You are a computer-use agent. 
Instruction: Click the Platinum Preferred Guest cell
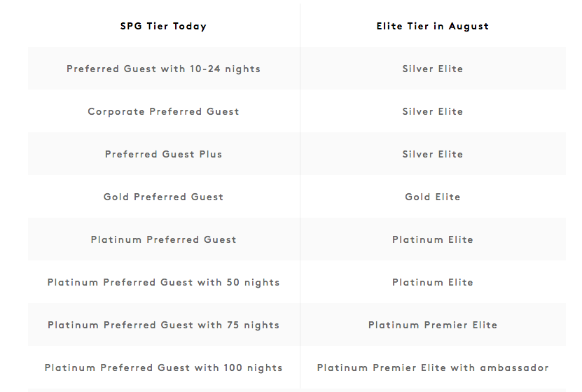(164, 239)
